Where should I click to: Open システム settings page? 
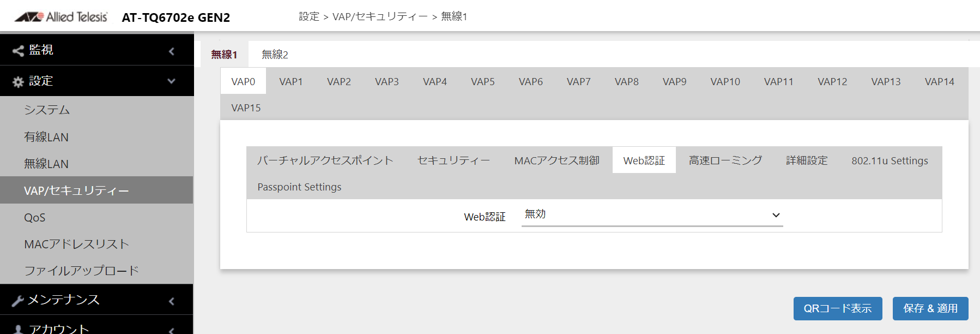(97, 110)
